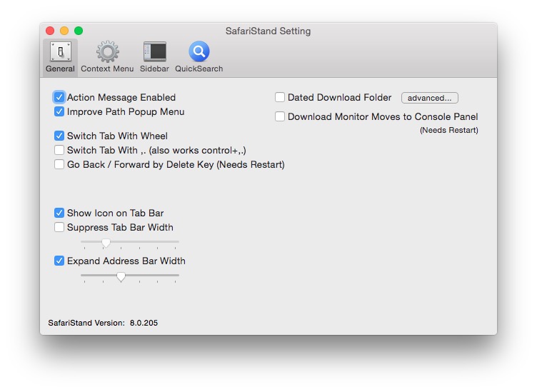Viewport: 537px width, 392px height.
Task: Check Download Monitor Moves to Console Panel
Action: (280, 116)
